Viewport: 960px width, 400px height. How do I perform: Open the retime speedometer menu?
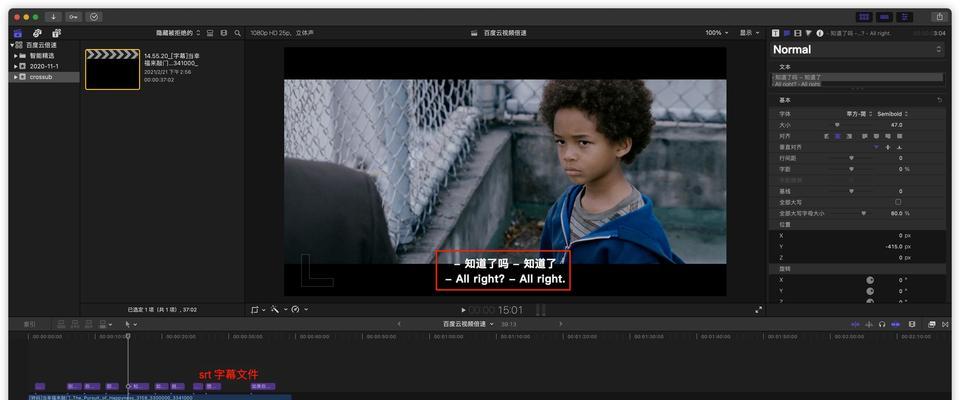pos(299,309)
